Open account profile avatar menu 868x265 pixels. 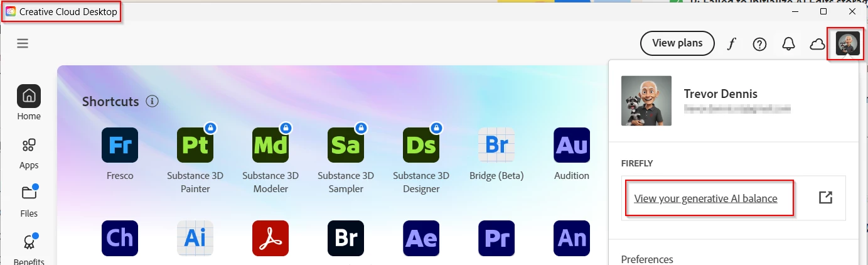coord(848,44)
